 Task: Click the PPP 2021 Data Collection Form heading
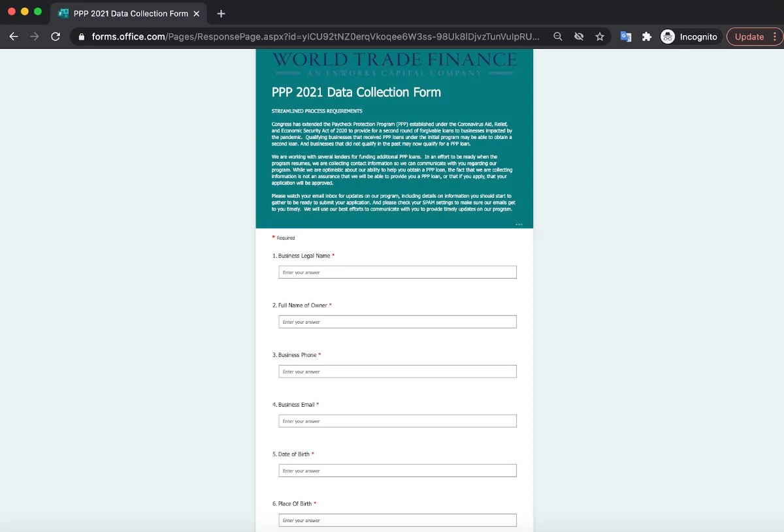356,92
